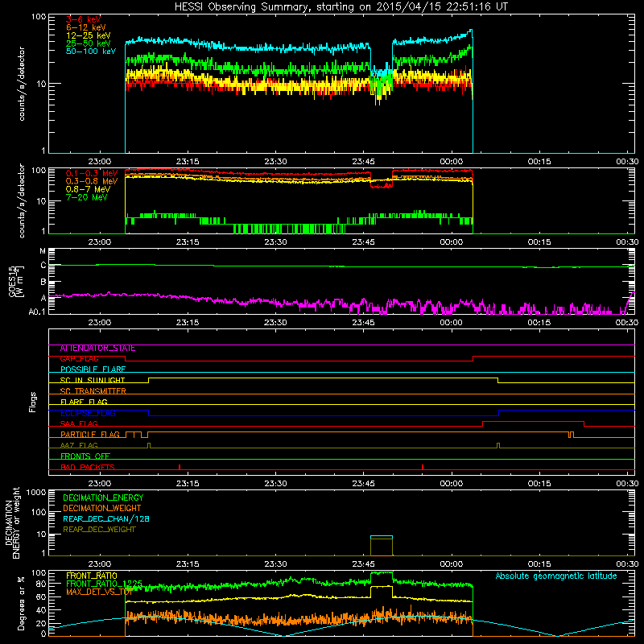Select the AAZ_FLAG label
Viewport: 644px width, 644px height.
[x=79, y=446]
